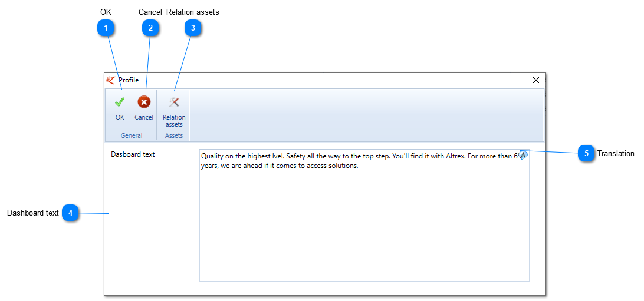Click the empty ribbon area beside Assets

click(366, 115)
